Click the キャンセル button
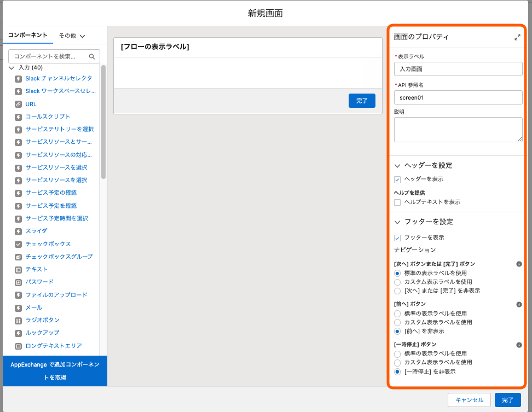 click(469, 400)
